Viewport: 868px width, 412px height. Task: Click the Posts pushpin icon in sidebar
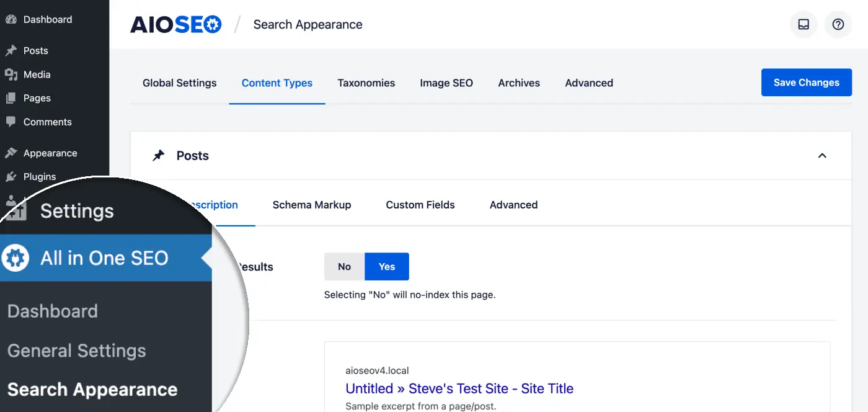11,51
